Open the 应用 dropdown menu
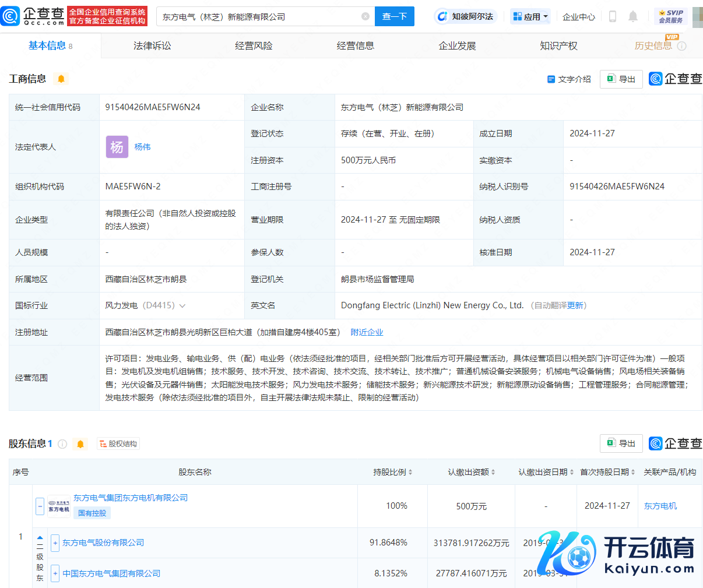The height and width of the screenshot is (588, 703). pos(530,16)
